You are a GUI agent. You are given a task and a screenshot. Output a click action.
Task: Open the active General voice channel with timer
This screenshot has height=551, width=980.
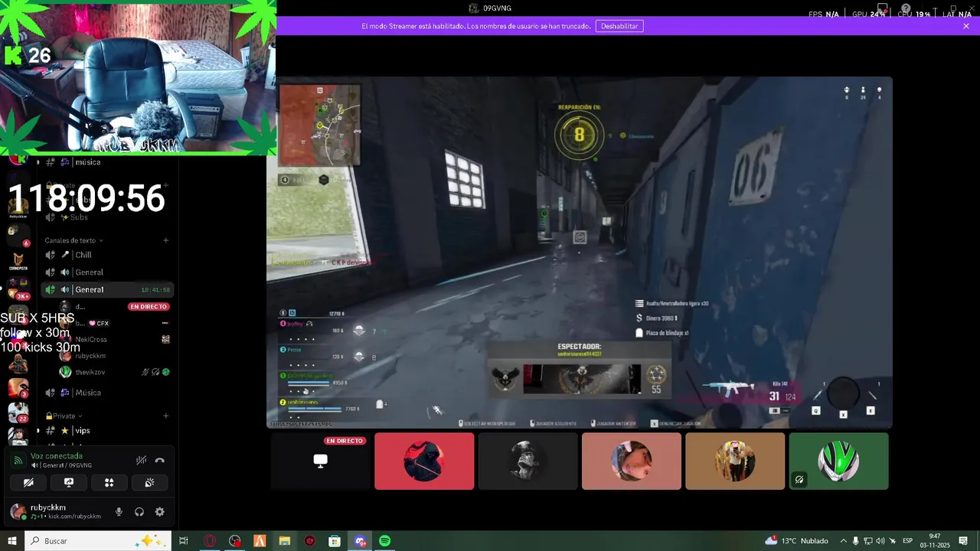107,290
